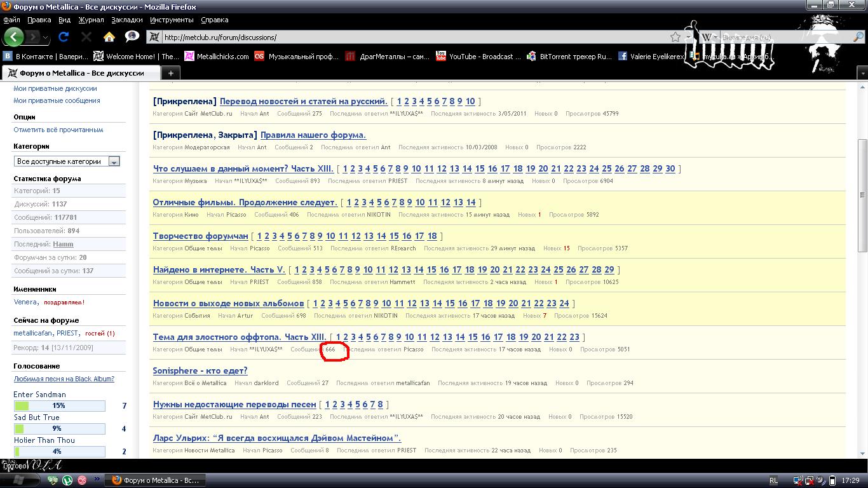Open the Инструменты menu
Image resolution: width=868 pixels, height=488 pixels.
[x=172, y=20]
